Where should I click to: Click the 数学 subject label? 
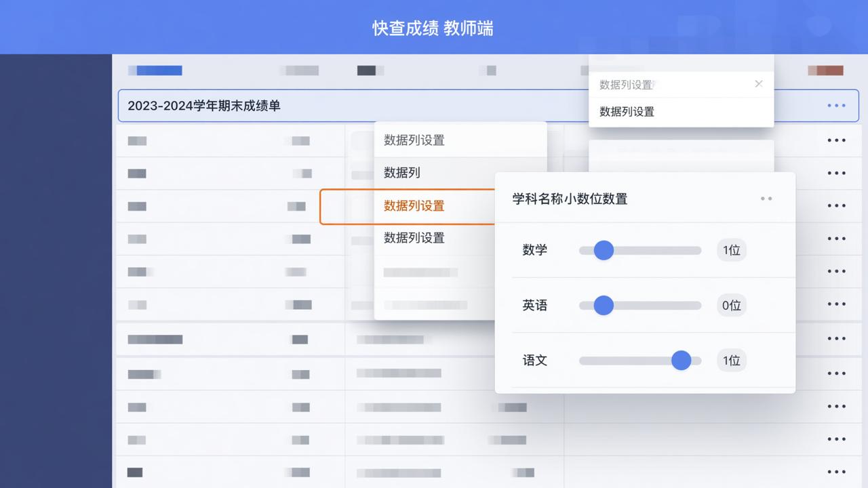pos(534,250)
